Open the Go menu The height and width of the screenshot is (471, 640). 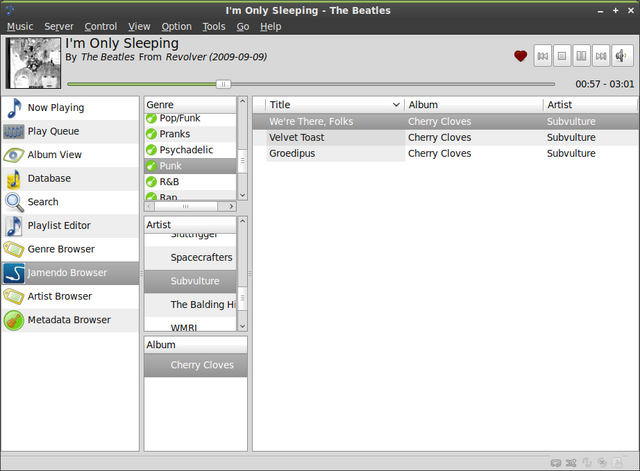(x=243, y=27)
